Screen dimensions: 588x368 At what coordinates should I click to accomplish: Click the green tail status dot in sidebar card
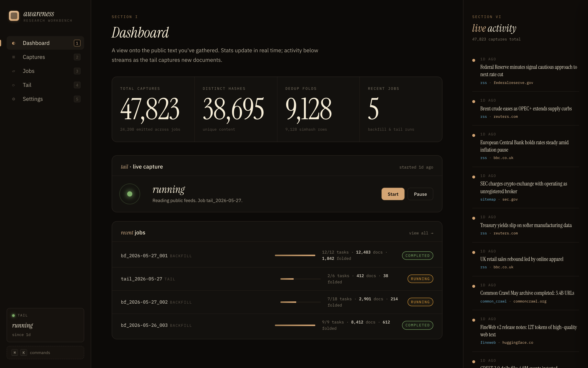click(x=13, y=315)
